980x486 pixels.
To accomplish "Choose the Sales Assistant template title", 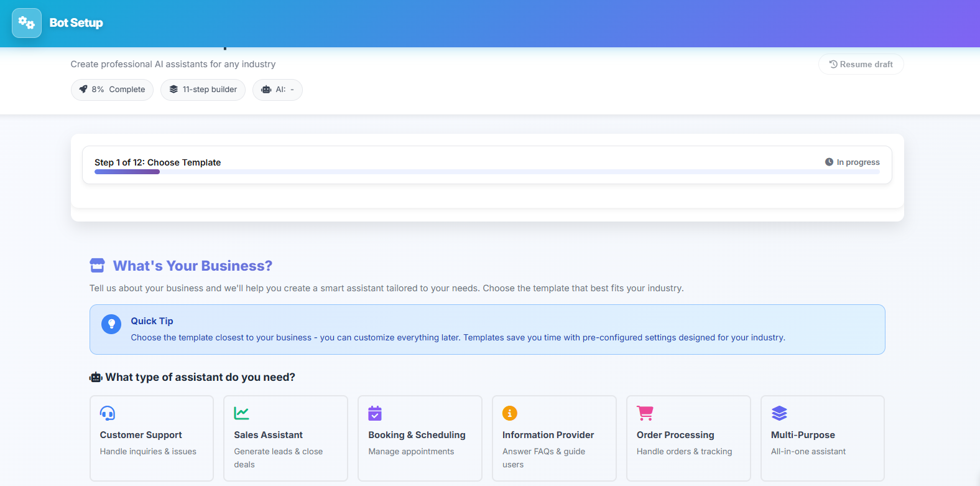I will click(x=268, y=435).
